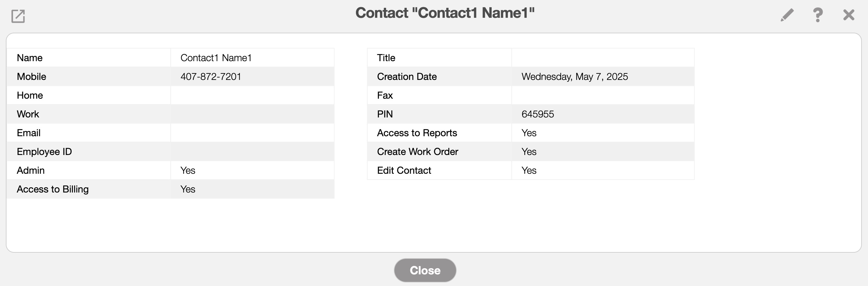Click the PIN value 645955

pos(537,115)
